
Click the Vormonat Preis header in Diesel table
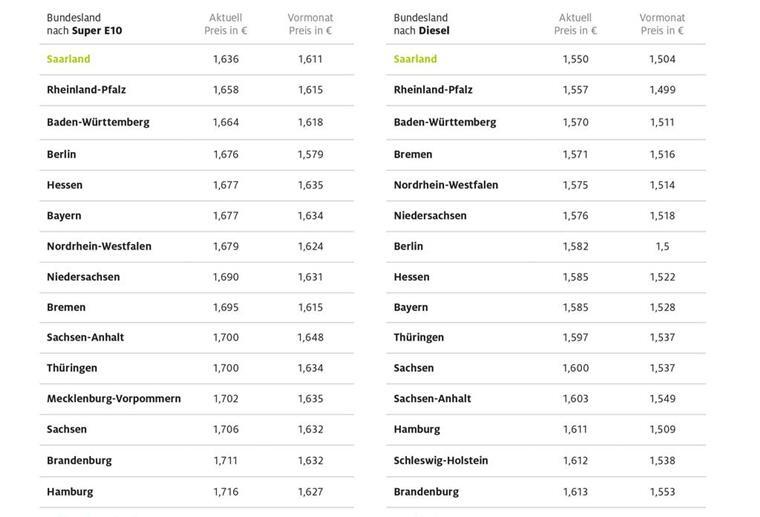pos(662,24)
